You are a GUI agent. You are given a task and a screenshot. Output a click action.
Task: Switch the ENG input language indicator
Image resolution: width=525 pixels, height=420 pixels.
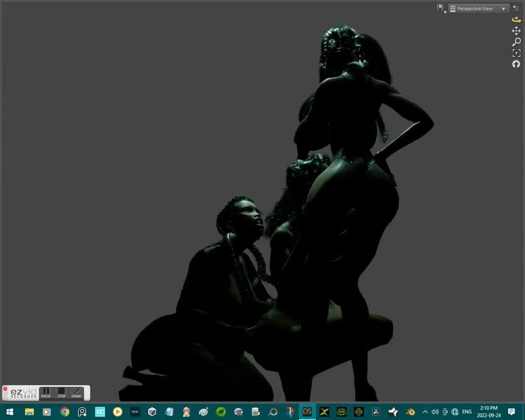pyautogui.click(x=467, y=412)
